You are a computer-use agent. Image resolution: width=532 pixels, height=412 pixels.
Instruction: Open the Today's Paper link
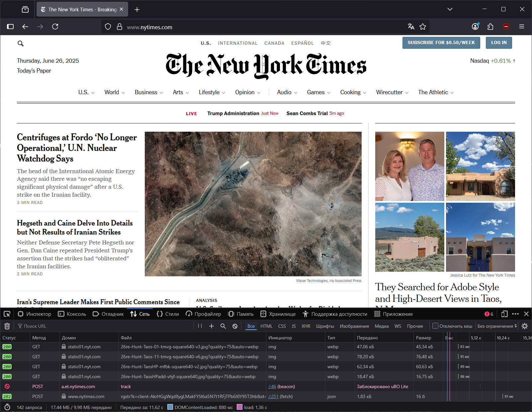point(34,71)
